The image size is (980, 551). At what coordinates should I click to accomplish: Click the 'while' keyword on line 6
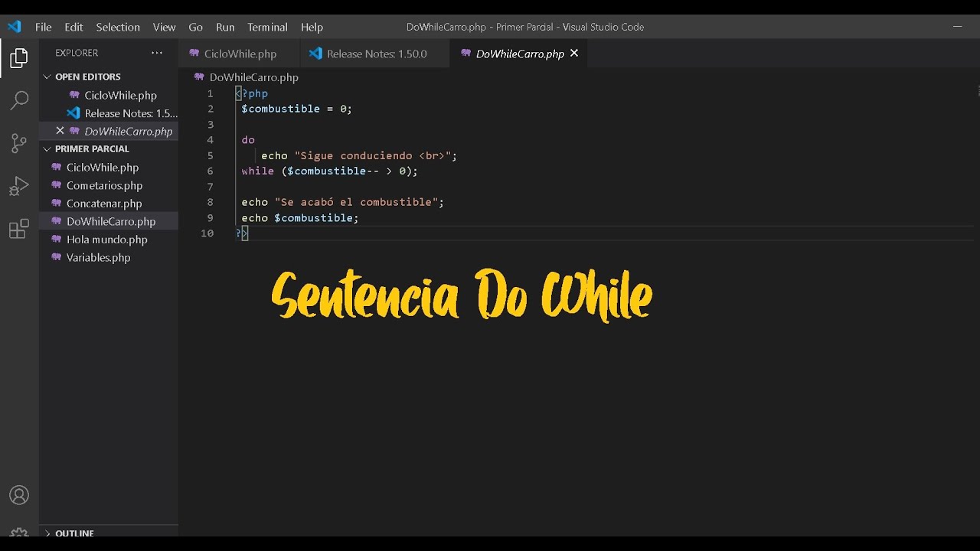(x=257, y=171)
